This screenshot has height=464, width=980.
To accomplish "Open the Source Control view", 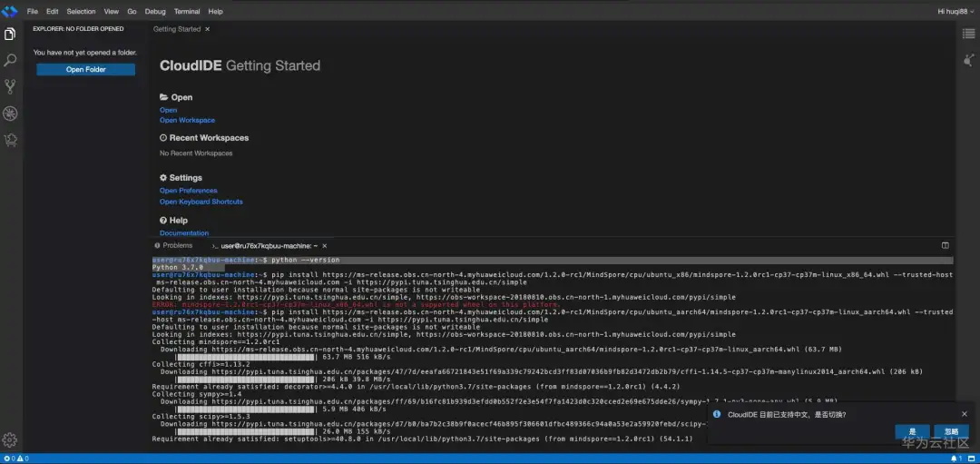I will pos(10,87).
